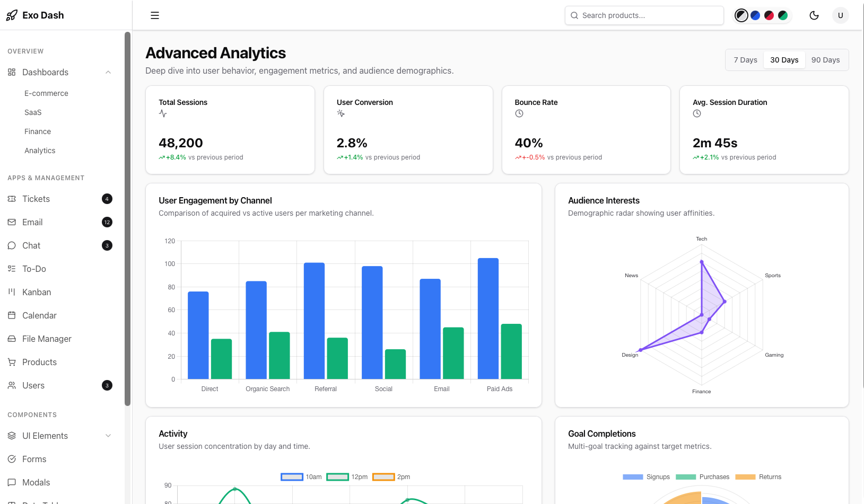Screen dimensions: 864x504
Task: Click the Forms check-circle icon
Action: [x=12, y=459]
